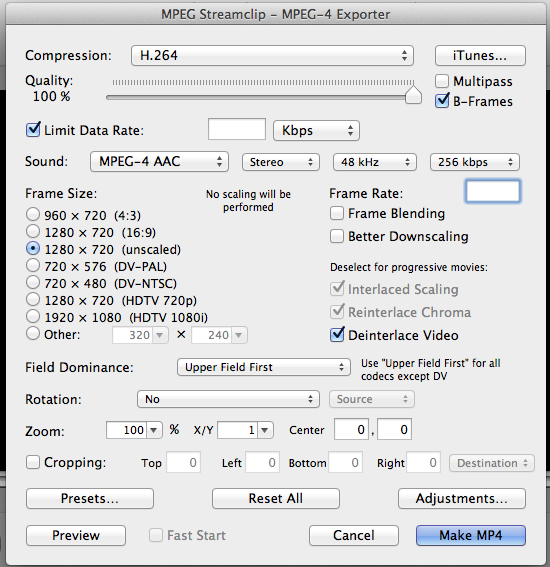
Task: Open the Sound MPEG-4 AAC dropdown
Action: click(x=159, y=161)
